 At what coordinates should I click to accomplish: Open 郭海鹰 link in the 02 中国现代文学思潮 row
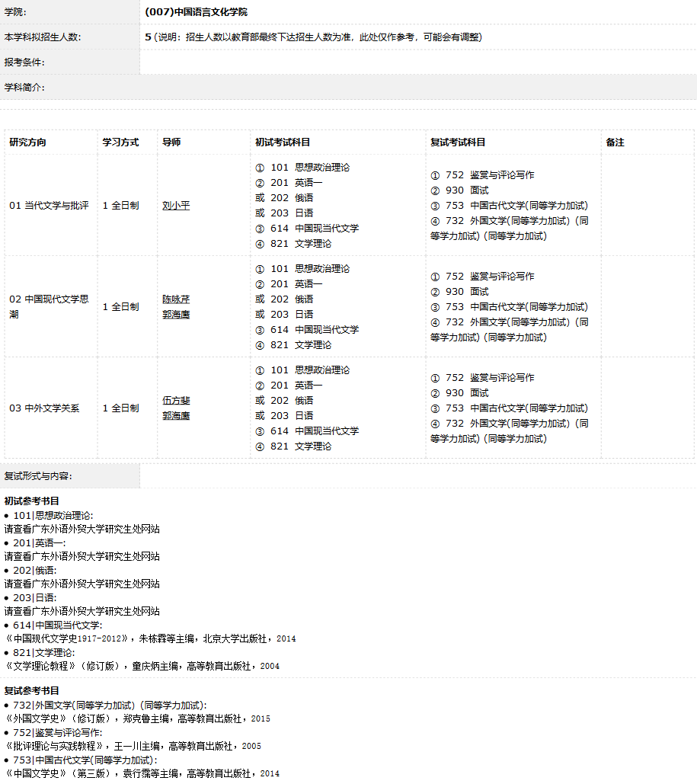pos(176,315)
